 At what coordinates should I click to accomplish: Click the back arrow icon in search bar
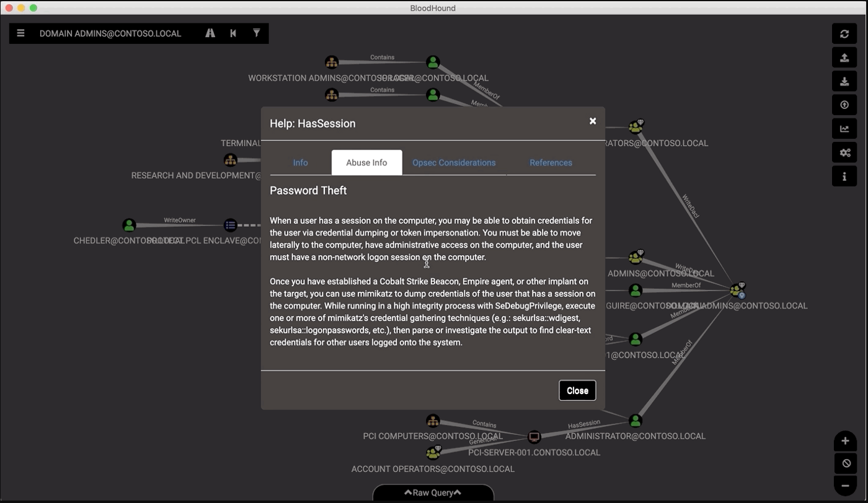(233, 33)
